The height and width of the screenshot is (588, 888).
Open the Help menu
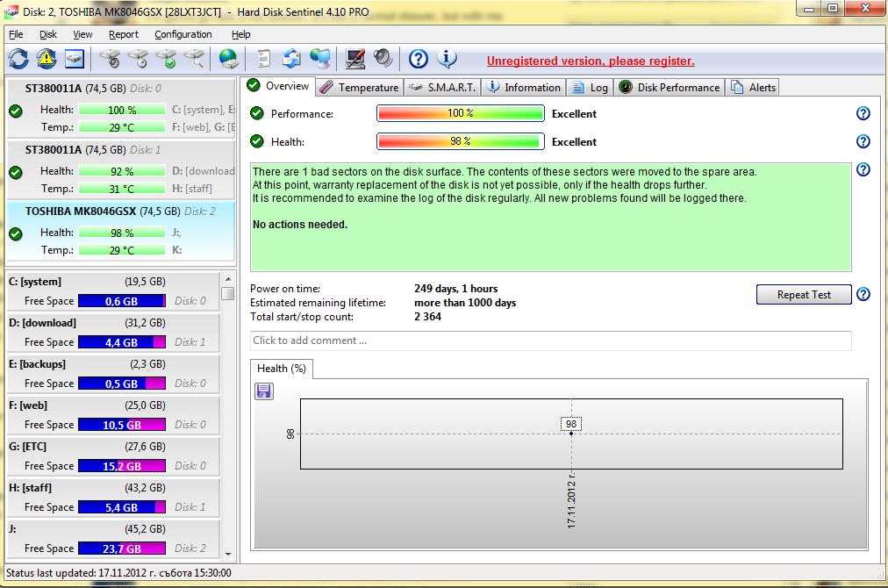(240, 34)
